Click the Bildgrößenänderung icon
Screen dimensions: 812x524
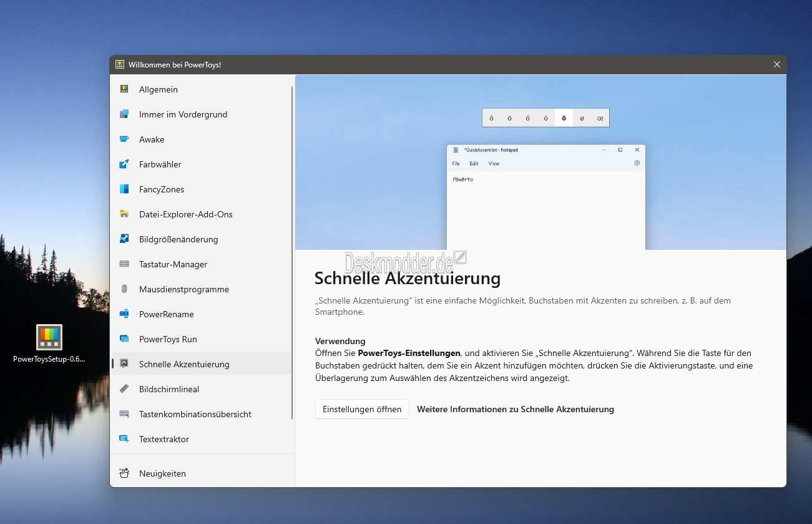point(124,239)
